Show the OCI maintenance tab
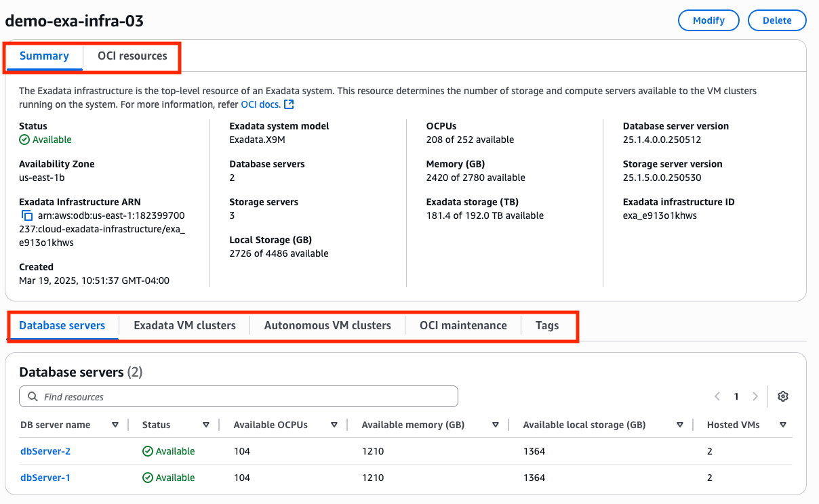The height and width of the screenshot is (504, 819). 463,325
